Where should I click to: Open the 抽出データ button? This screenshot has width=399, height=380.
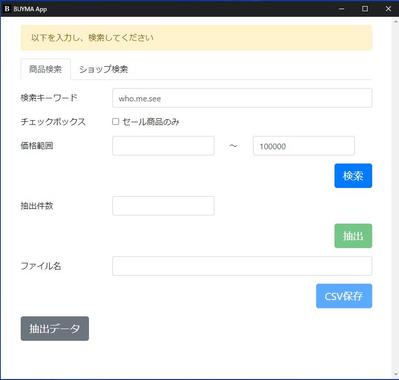click(55, 328)
